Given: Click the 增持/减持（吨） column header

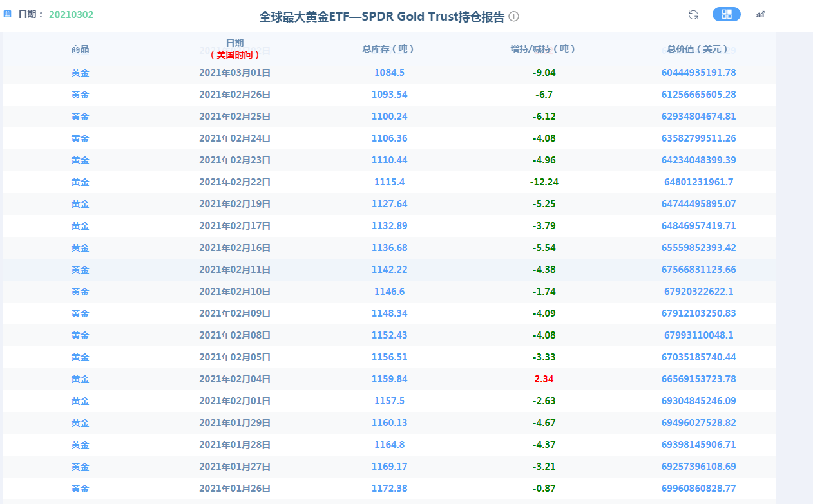Looking at the screenshot, I should pyautogui.click(x=544, y=49).
